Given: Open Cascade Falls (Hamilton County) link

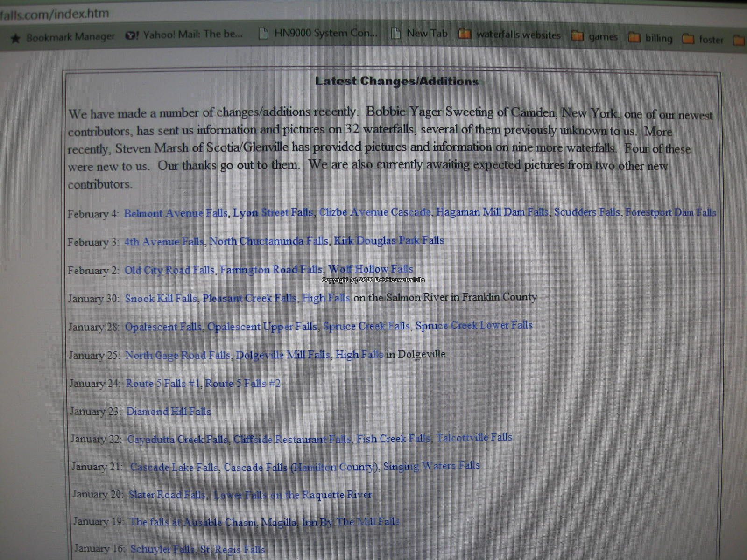Looking at the screenshot, I should [x=301, y=467].
